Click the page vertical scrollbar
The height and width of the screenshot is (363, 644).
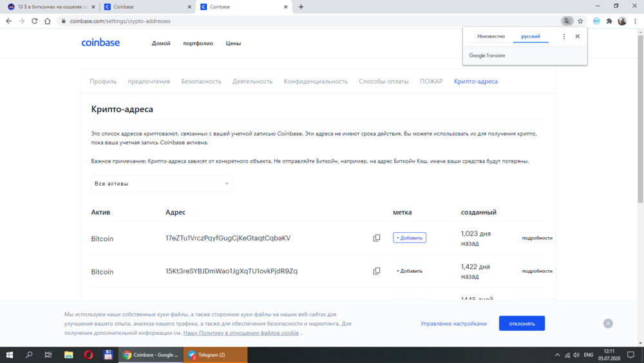(641, 119)
